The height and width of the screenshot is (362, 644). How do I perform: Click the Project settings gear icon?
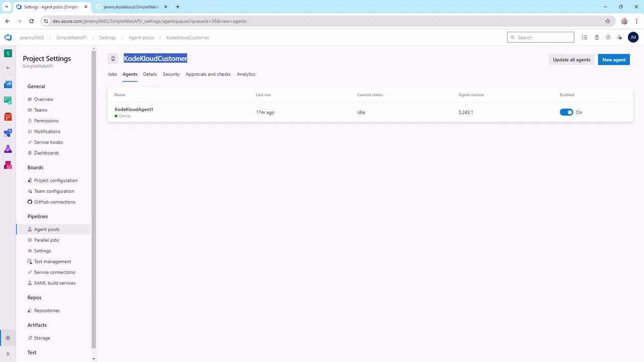coord(8,338)
